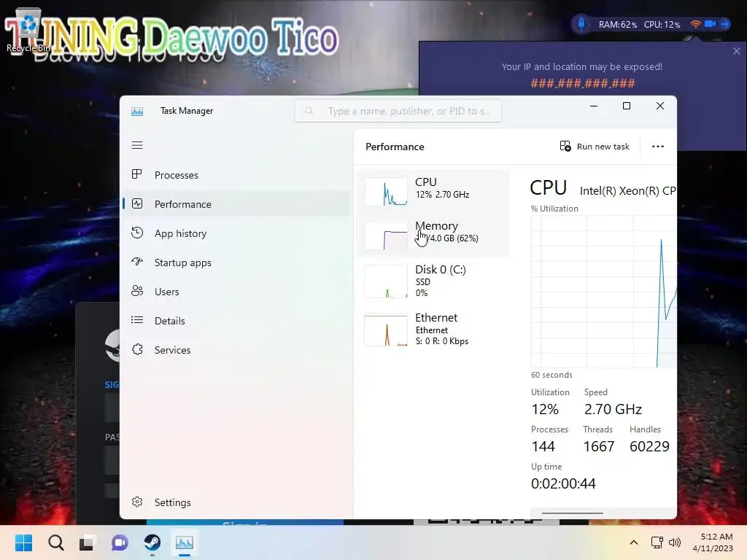Open the Services page

[237, 349]
